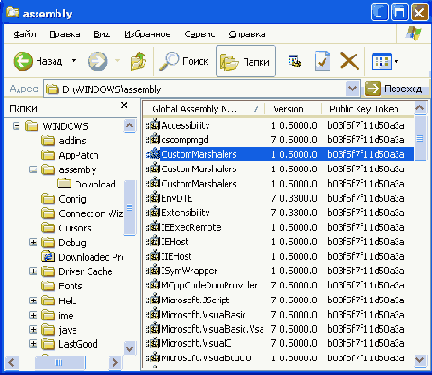Click the folder tree vertical scrollbar thumb

tap(130, 207)
